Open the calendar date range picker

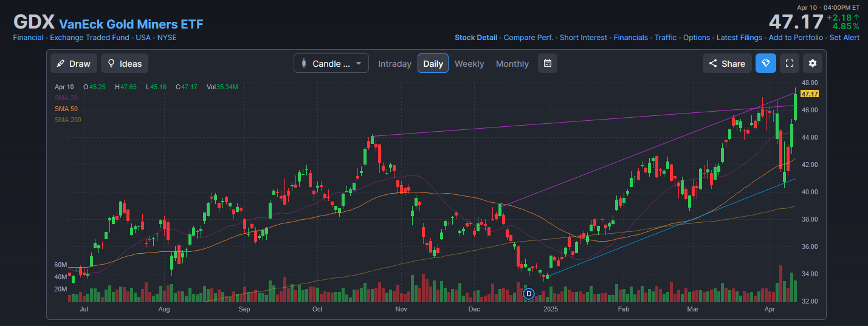(x=547, y=64)
